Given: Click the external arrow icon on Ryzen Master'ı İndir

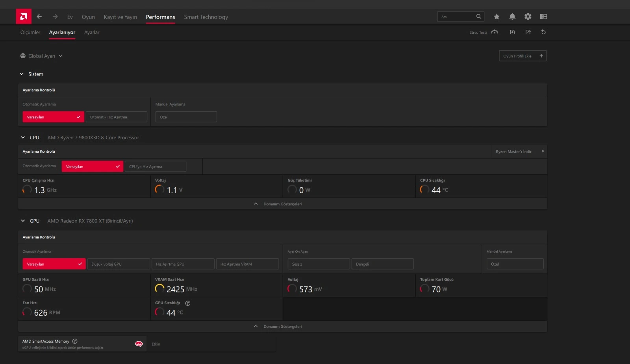Looking at the screenshot, I should click(543, 152).
